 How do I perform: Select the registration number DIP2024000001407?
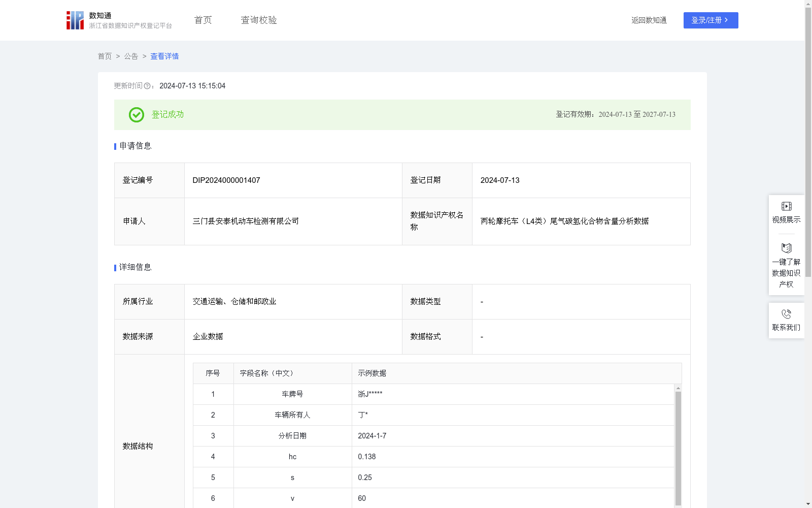(226, 180)
